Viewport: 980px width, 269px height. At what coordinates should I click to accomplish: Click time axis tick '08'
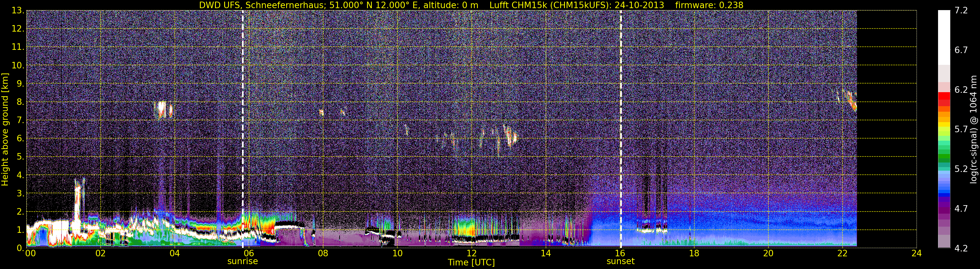click(323, 253)
